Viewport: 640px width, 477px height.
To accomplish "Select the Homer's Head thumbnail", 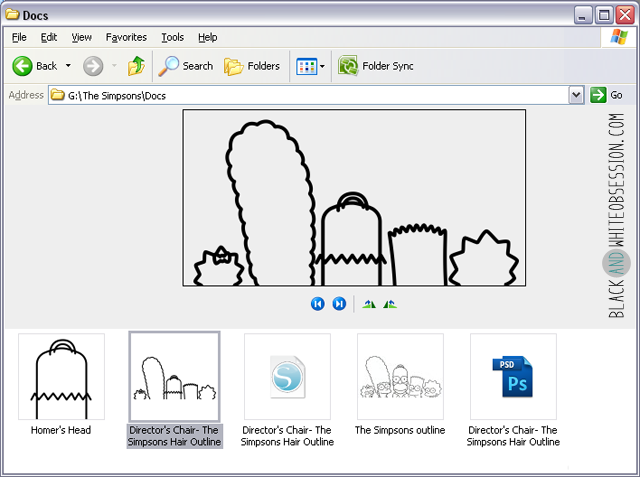I will click(61, 376).
